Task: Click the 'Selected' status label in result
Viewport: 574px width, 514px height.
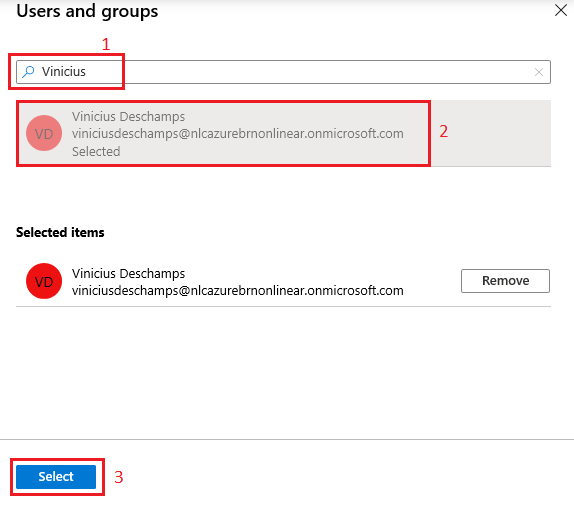Action: (x=96, y=152)
